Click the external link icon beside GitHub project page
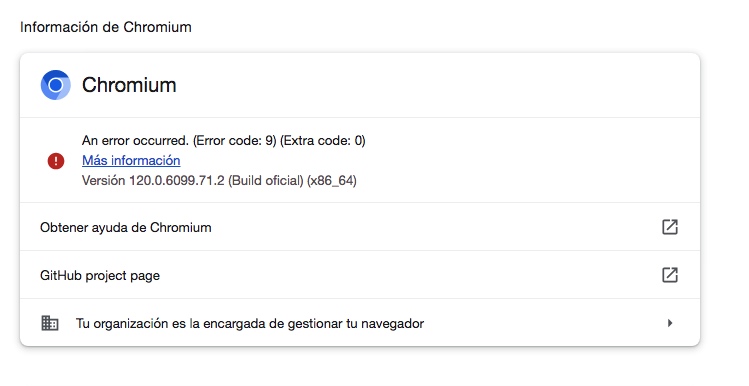This screenshot has height=386, width=749. tap(670, 275)
